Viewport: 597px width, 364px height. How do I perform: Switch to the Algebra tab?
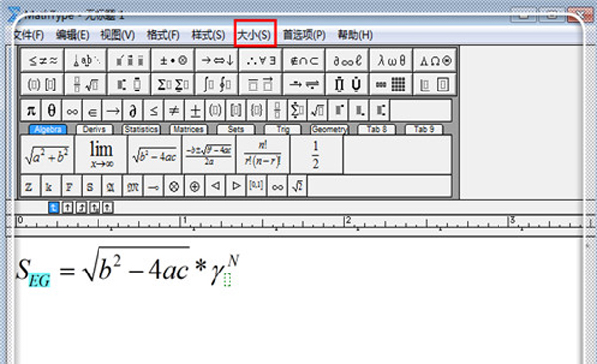click(47, 130)
